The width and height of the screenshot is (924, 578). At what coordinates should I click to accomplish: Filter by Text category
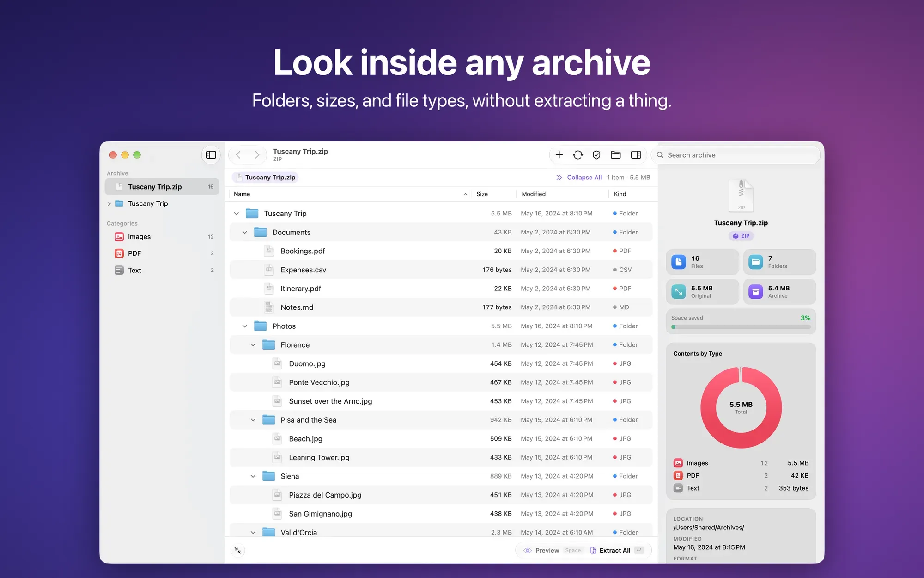[162, 270]
